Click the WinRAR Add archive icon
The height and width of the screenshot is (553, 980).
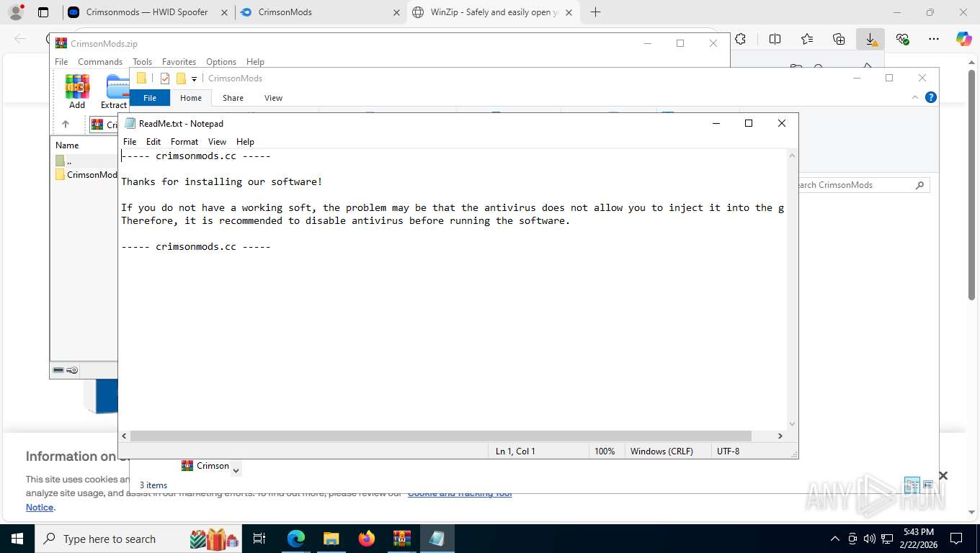[77, 91]
